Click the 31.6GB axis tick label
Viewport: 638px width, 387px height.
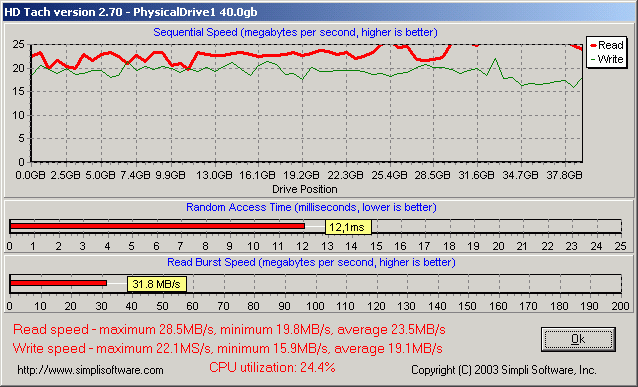tap(476, 175)
